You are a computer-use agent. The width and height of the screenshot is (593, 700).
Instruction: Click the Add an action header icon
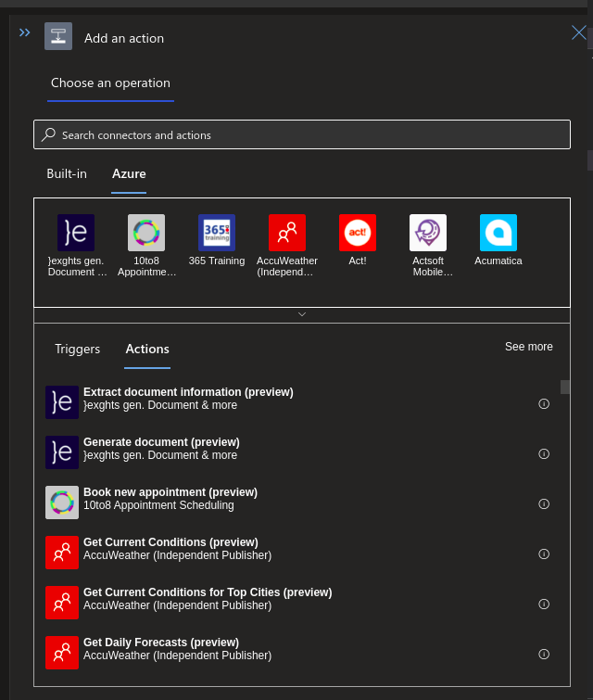point(58,36)
